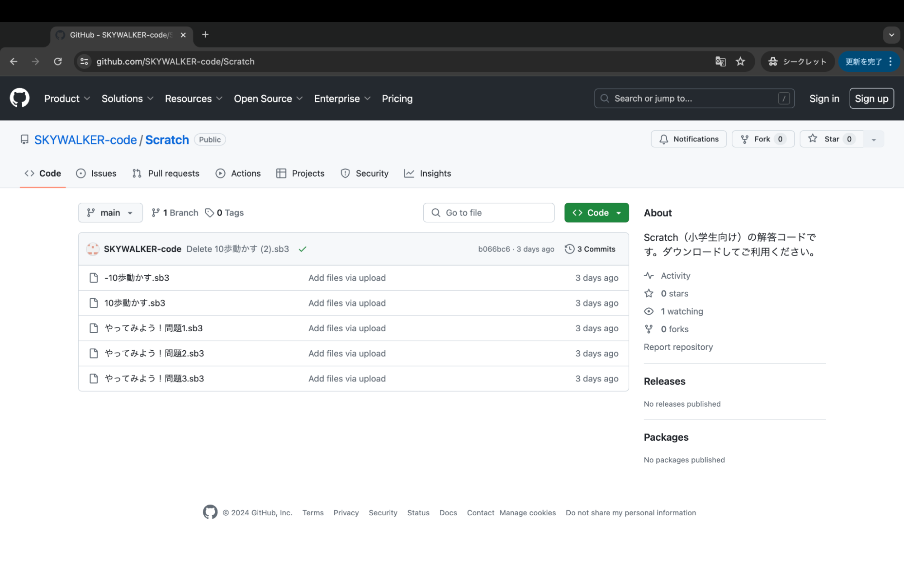The width and height of the screenshot is (904, 588).
Task: Open file やってみよう！問題1.sb3
Action: (153, 329)
